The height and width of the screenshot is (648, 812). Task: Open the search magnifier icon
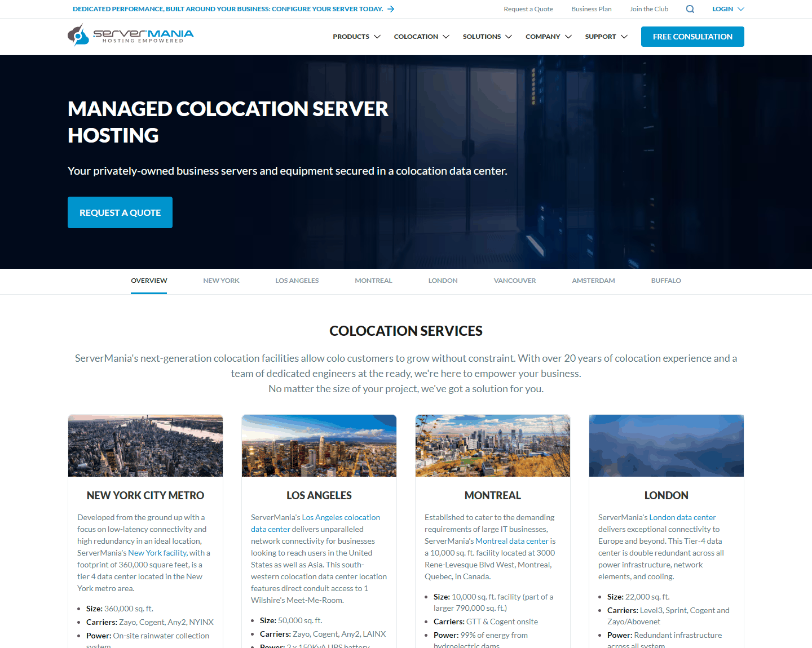tap(690, 9)
